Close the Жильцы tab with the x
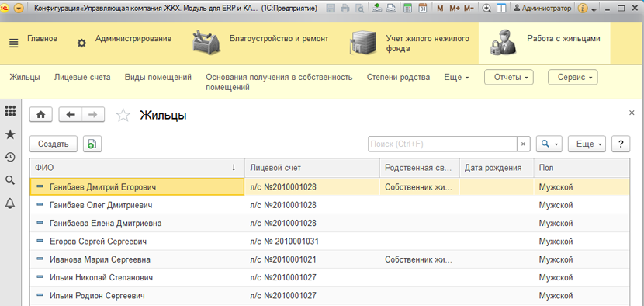 632,113
